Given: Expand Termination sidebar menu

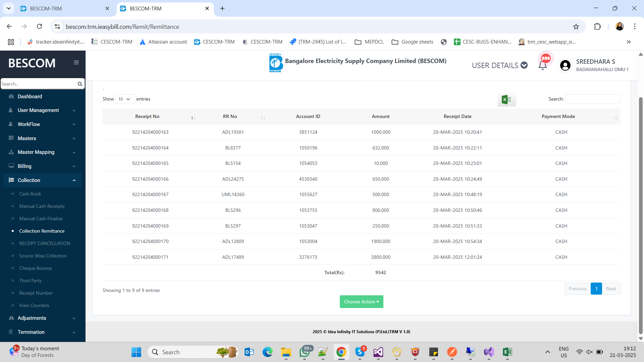Looking at the screenshot, I should point(43,332).
